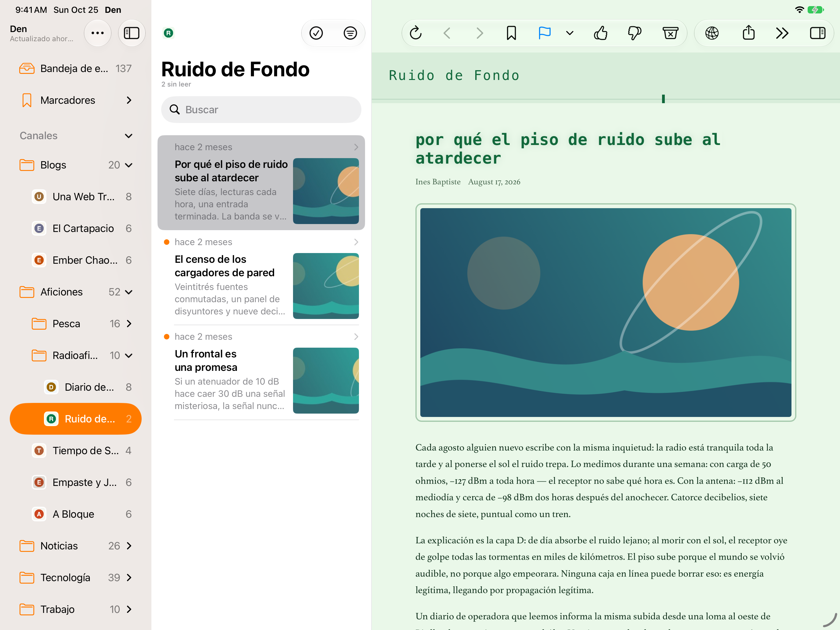Screen dimensions: 840x630
Task: Expand the Trabajo folder
Action: pos(129,610)
